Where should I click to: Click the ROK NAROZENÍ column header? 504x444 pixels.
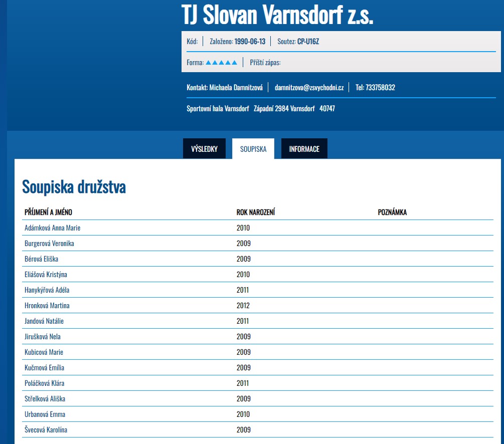click(x=256, y=212)
